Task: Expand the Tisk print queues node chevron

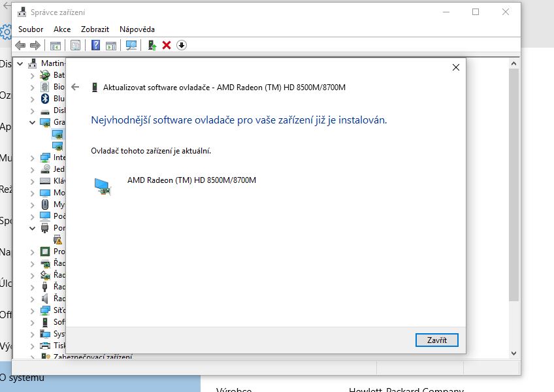Action: [x=32, y=346]
